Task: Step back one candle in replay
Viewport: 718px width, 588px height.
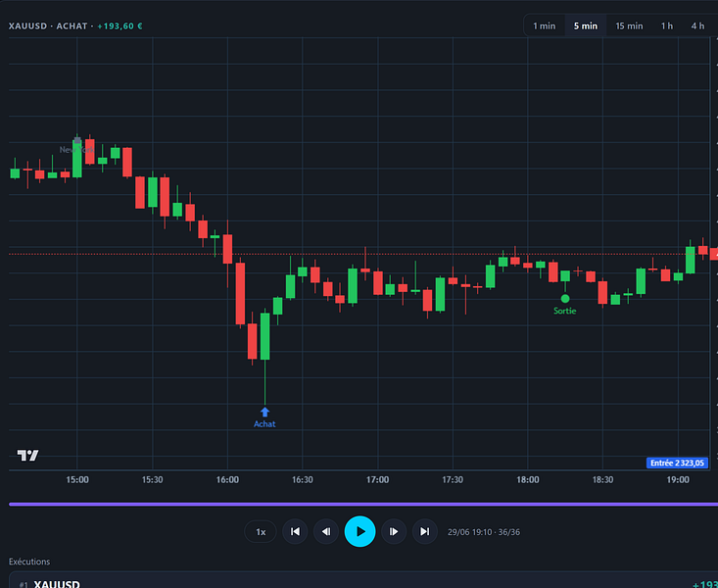Action: [x=326, y=531]
